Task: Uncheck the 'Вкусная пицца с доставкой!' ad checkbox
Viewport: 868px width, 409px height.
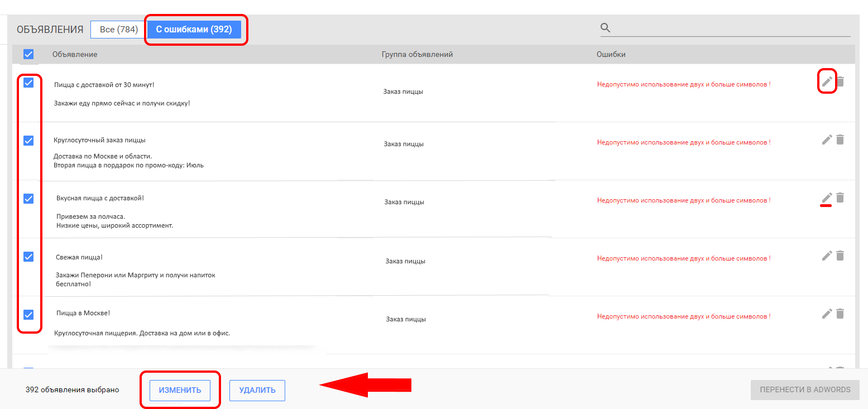Action: tap(28, 199)
